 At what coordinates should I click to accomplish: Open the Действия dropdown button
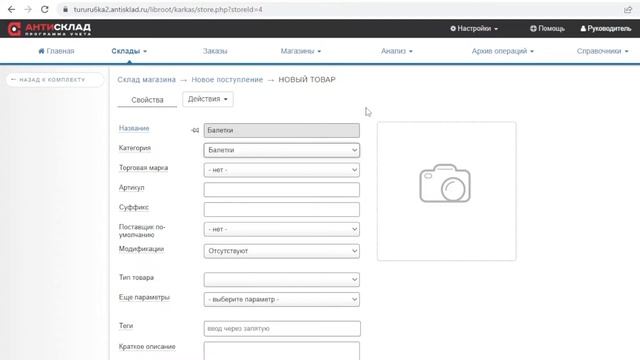tap(208, 99)
